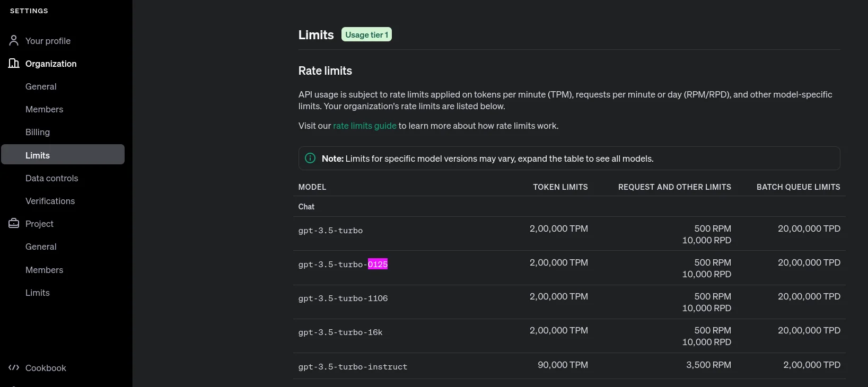
Task: Open the Verifications page
Action: [50, 201]
